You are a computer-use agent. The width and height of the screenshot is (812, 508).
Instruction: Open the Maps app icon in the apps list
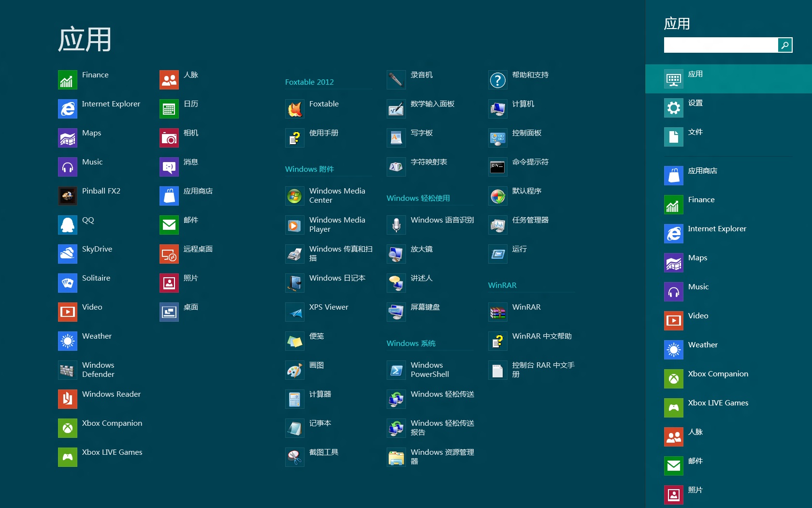tap(68, 138)
